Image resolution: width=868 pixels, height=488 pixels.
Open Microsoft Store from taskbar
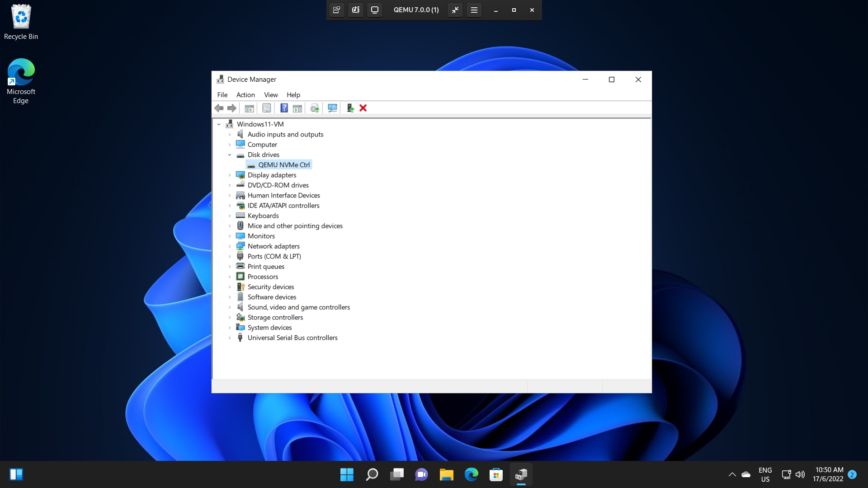(x=496, y=474)
